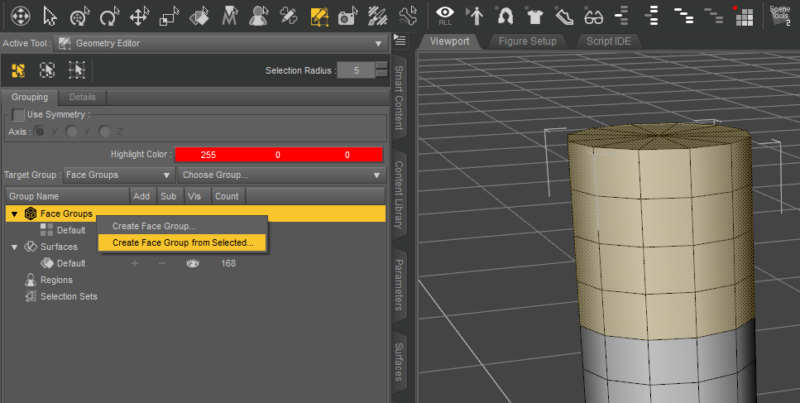800x403 pixels.
Task: Open the Active Tool Geometry Editor dropdown
Action: point(221,43)
